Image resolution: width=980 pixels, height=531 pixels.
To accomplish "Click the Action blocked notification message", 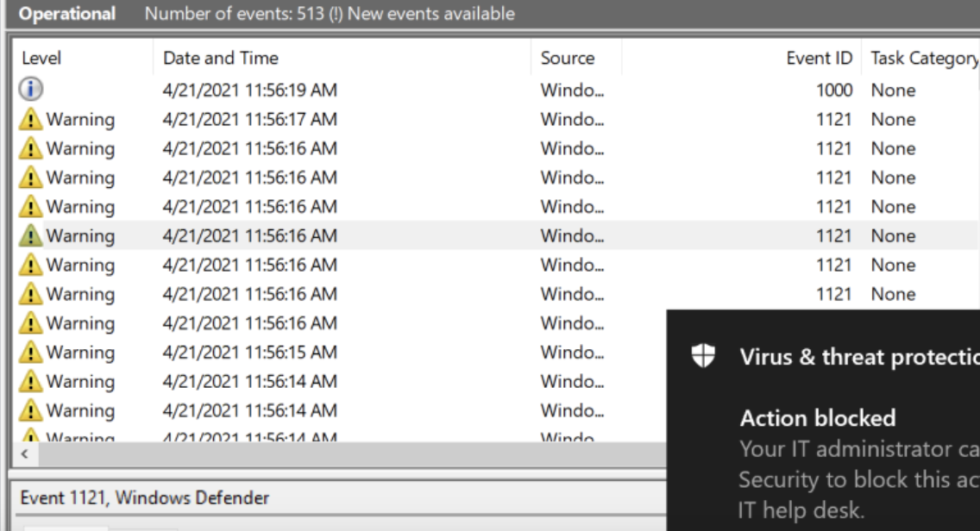I will pyautogui.click(x=817, y=419).
